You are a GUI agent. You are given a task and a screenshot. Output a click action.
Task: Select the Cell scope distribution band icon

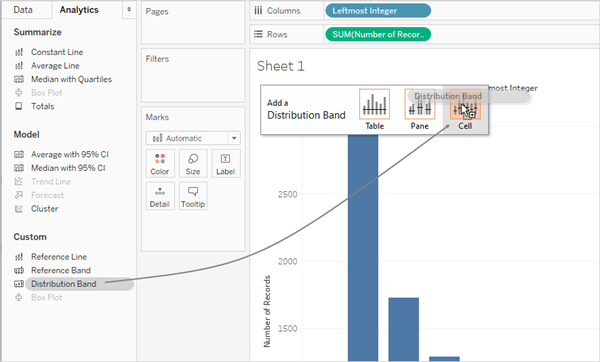click(465, 109)
